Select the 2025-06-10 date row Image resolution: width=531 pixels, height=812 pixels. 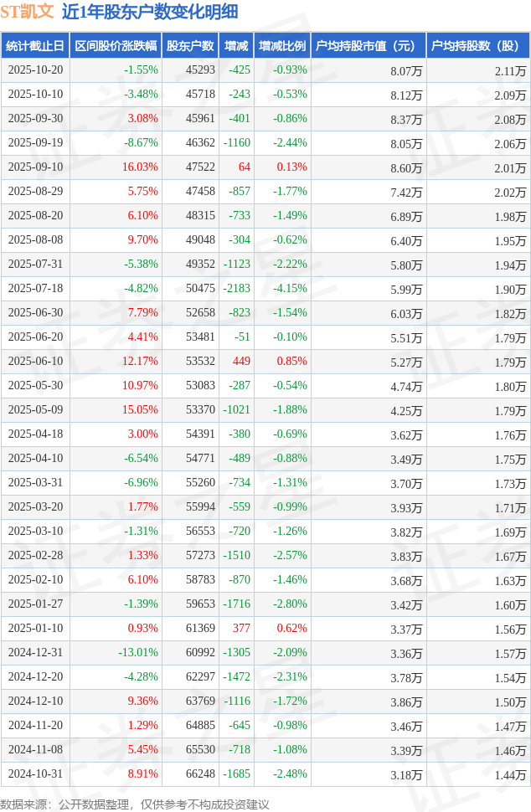(35, 362)
